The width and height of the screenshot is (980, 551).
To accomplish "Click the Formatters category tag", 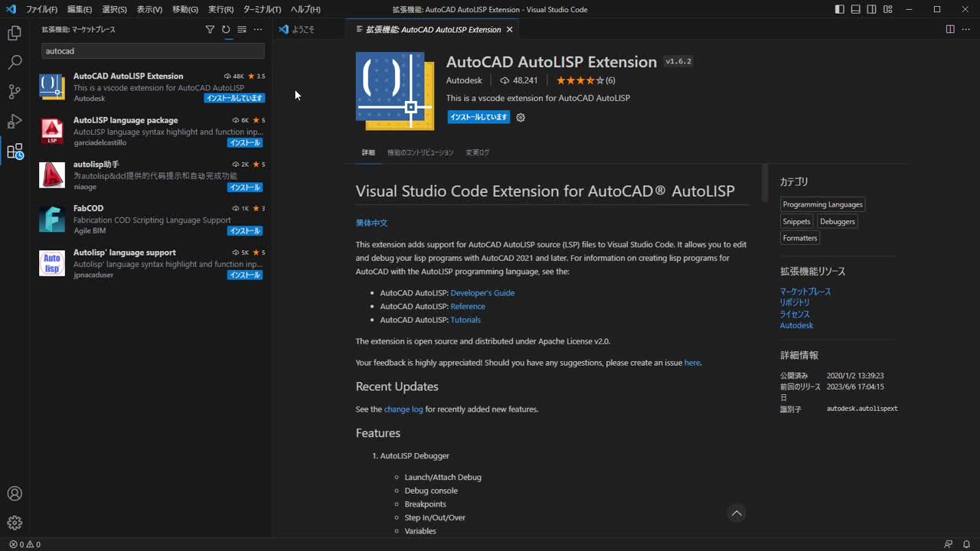I will 800,238.
